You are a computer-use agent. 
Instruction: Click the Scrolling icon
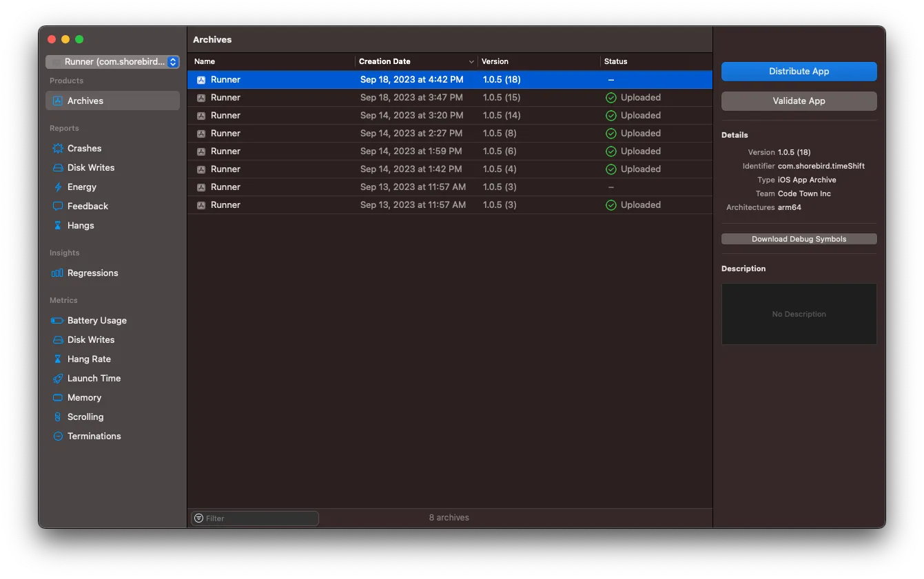(x=58, y=417)
